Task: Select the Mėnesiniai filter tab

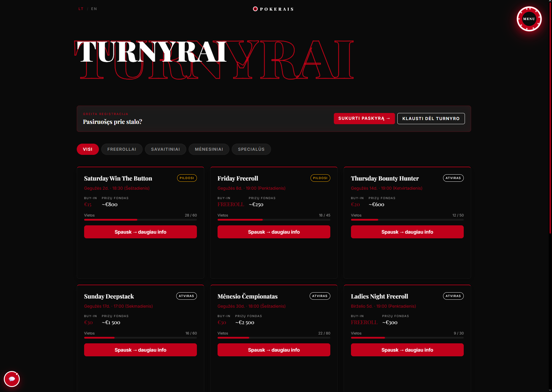Action: 209,149
